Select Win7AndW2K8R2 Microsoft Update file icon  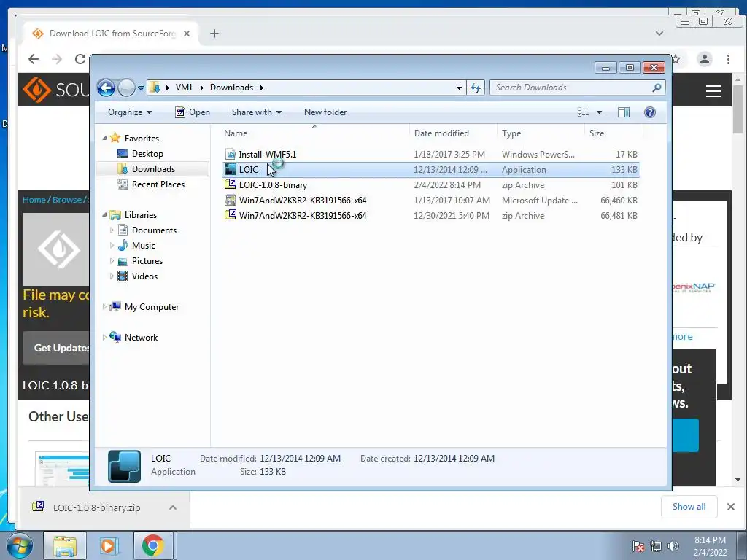pyautogui.click(x=231, y=200)
